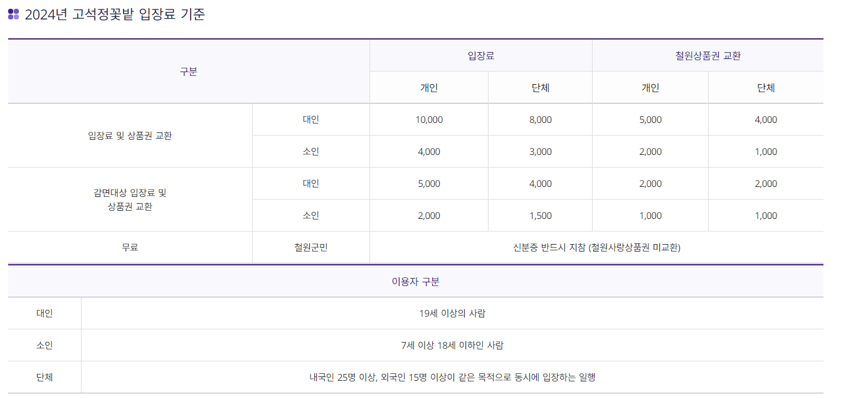868x399 pixels.
Task: Click the 5,000 voucher individual exchange cell
Action: 650,120
